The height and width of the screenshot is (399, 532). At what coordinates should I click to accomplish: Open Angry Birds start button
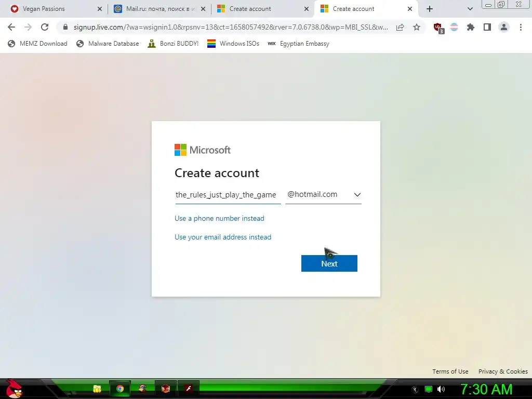click(14, 389)
